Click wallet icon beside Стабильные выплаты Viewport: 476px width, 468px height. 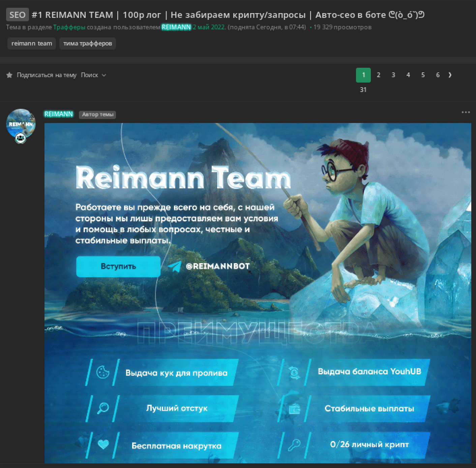tap(295, 409)
